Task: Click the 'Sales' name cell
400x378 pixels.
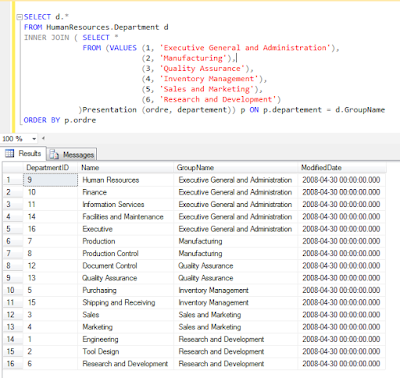Action: (x=126, y=315)
